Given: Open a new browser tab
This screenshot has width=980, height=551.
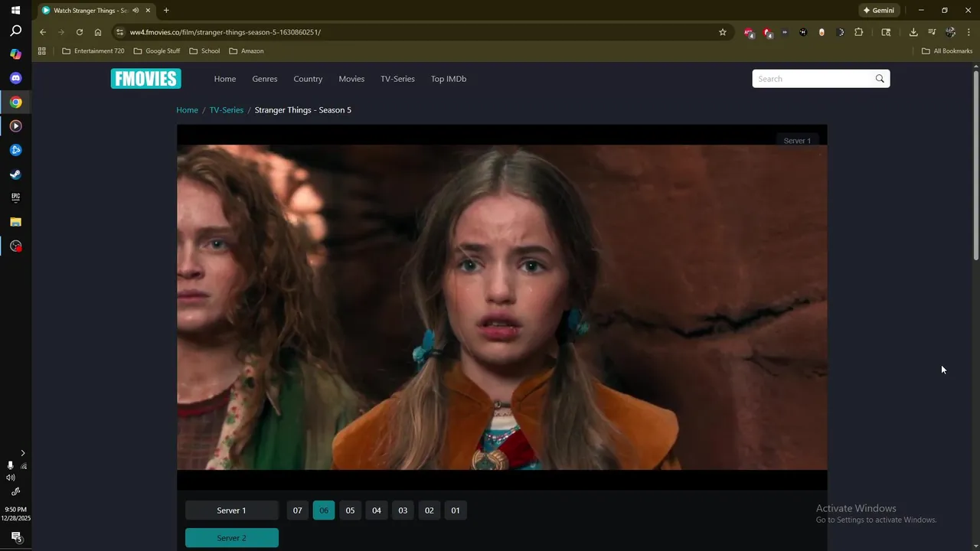Looking at the screenshot, I should (166, 11).
